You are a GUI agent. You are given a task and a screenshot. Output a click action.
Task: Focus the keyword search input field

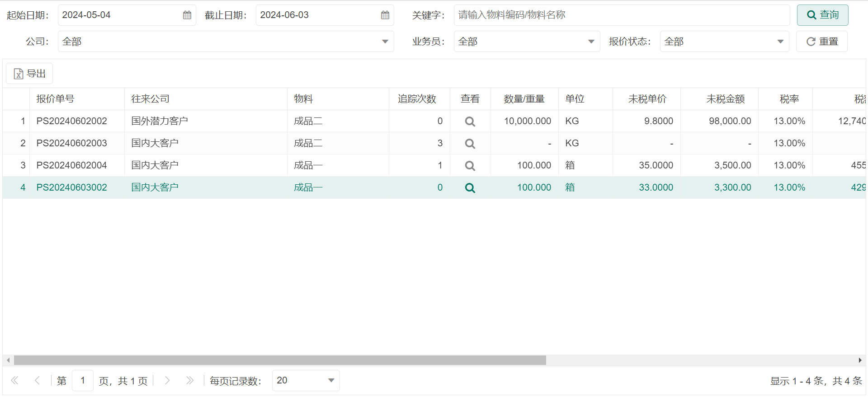622,15
